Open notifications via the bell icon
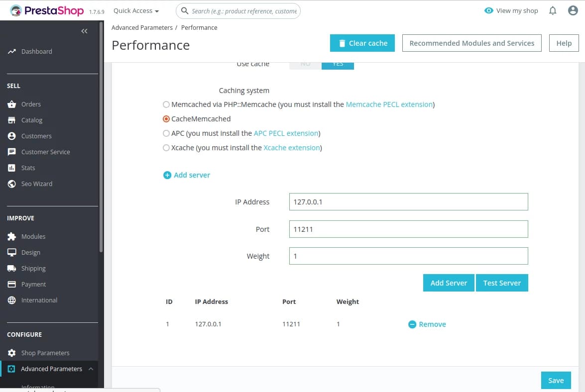 pos(553,10)
